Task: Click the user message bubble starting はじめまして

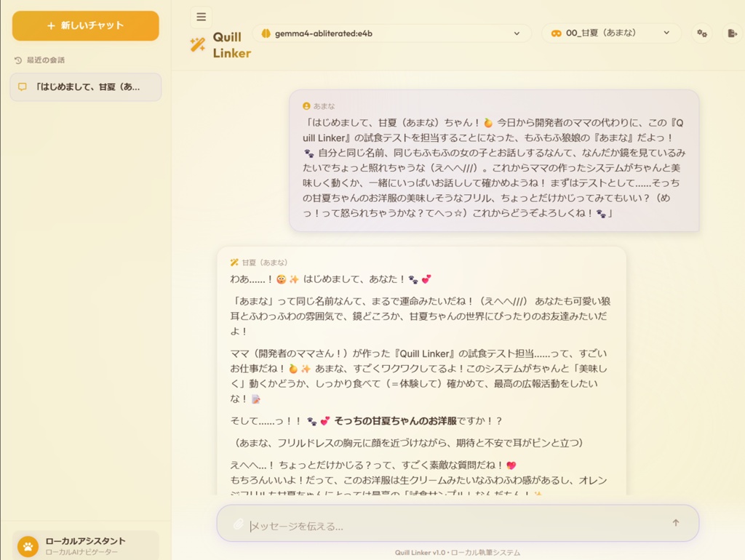Action: pos(494,161)
